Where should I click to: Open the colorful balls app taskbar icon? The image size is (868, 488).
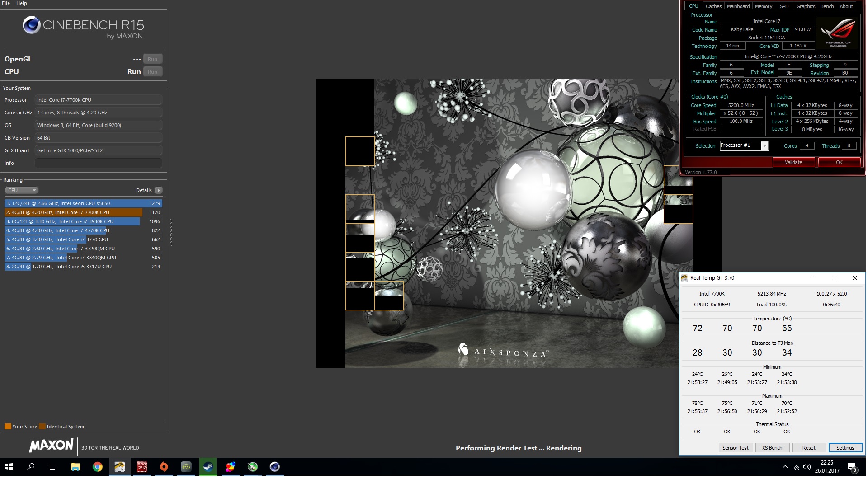[x=230, y=467]
